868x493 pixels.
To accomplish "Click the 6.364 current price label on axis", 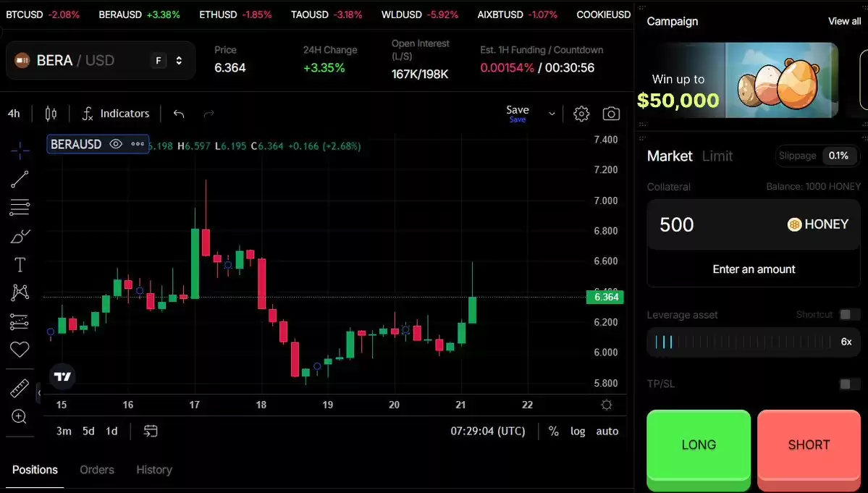I will 606,297.
